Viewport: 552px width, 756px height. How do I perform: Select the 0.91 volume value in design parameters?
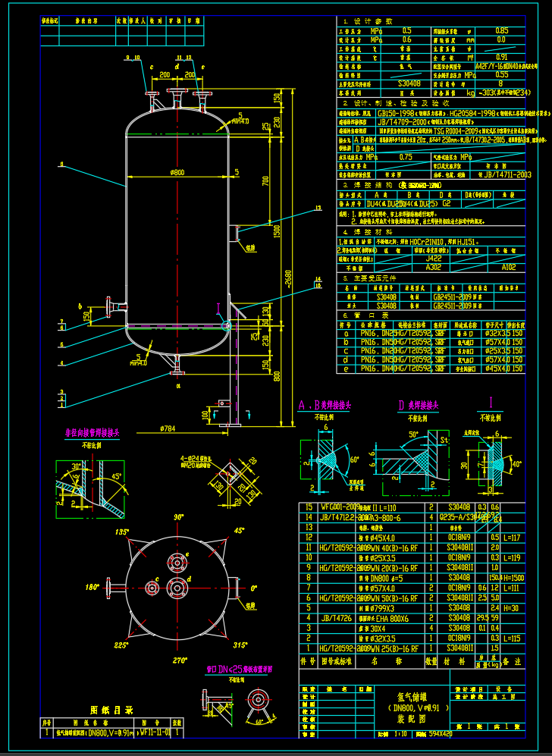click(x=502, y=57)
